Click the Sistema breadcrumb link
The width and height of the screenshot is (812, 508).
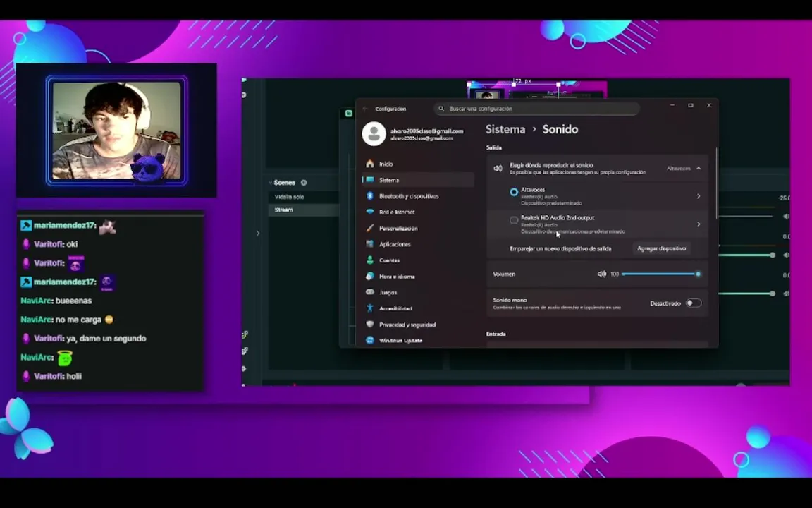505,130
